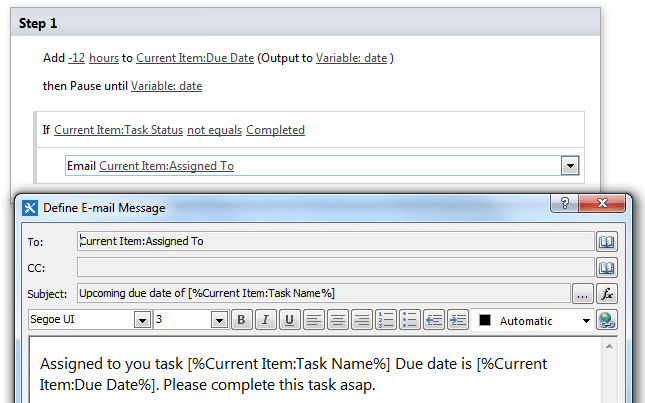Align email text to the left

coord(313,320)
